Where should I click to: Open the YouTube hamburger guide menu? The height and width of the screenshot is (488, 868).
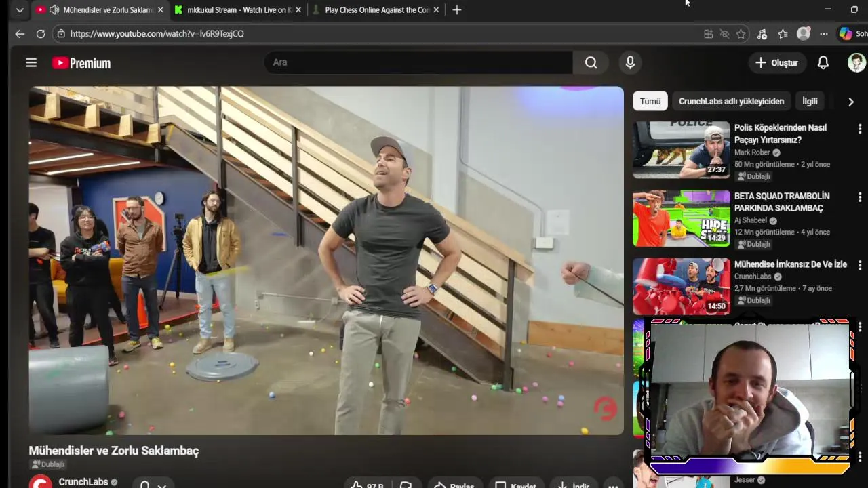pyautogui.click(x=31, y=62)
